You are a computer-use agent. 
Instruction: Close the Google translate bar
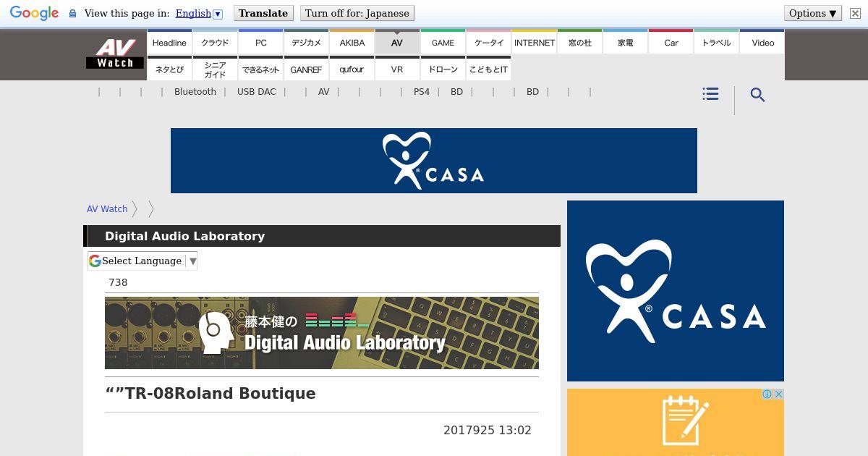[855, 13]
